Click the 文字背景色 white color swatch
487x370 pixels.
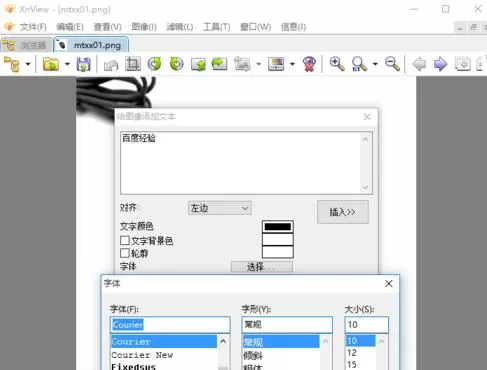278,240
